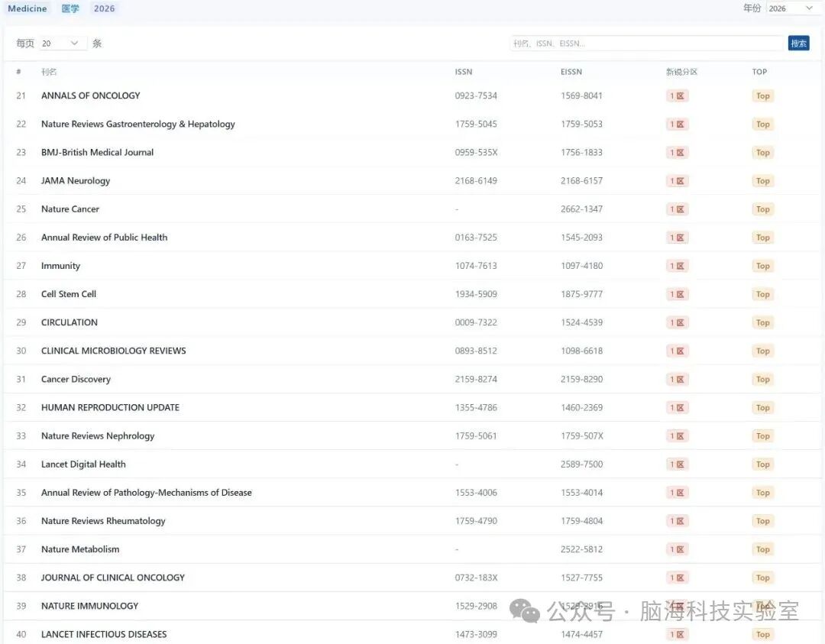This screenshot has width=825, height=644.
Task: Click EISSN 2589-7500 cell
Action: click(x=581, y=464)
